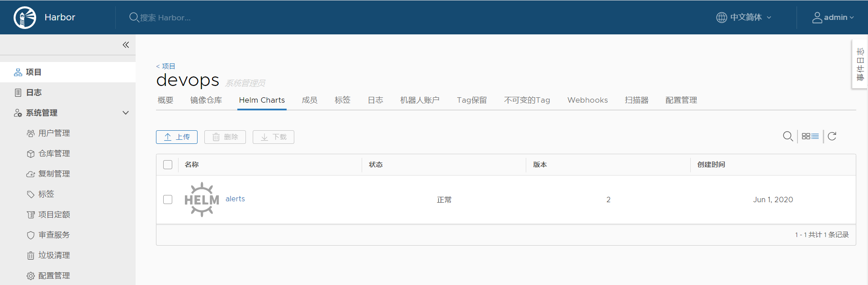This screenshot has width=868, height=285.
Task: Click the search magnifier icon above the table
Action: (x=788, y=136)
